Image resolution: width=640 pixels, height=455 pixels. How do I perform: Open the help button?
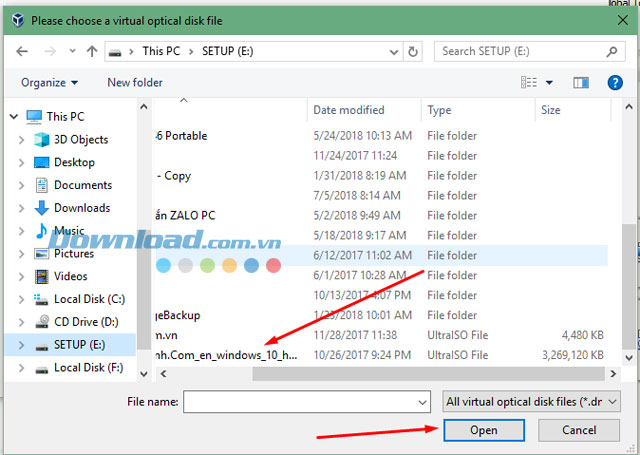(x=615, y=83)
